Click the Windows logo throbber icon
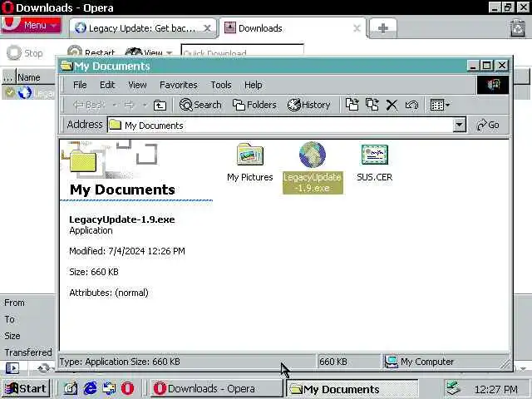The height and width of the screenshot is (399, 532). (x=493, y=85)
